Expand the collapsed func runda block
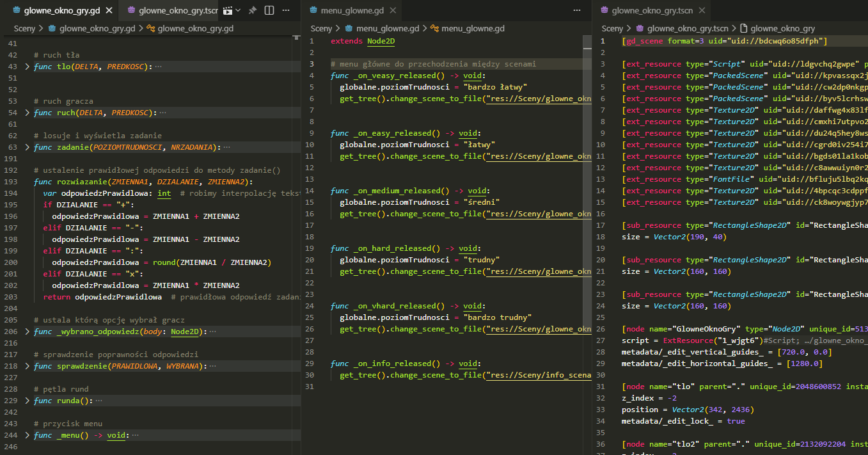The height and width of the screenshot is (455, 868). tap(27, 401)
